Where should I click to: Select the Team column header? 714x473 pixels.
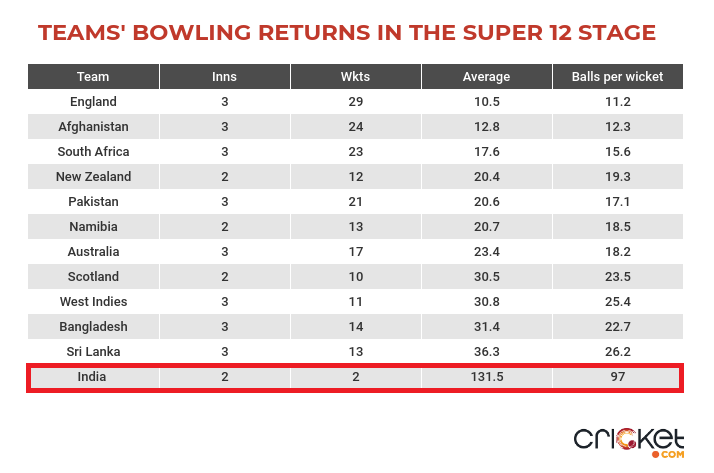(x=93, y=76)
